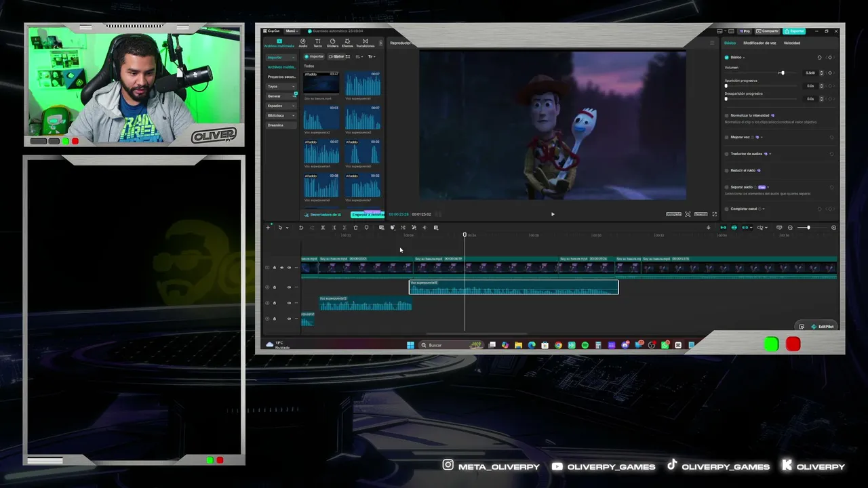Open the Stickers tab

pyautogui.click(x=332, y=43)
